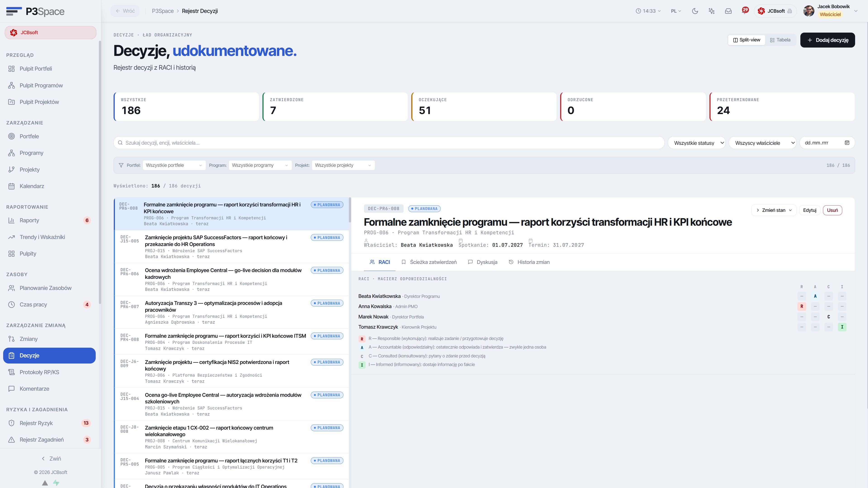
Task: Expand the user menu chevron by Jacek Bobowik
Action: pos(856,11)
